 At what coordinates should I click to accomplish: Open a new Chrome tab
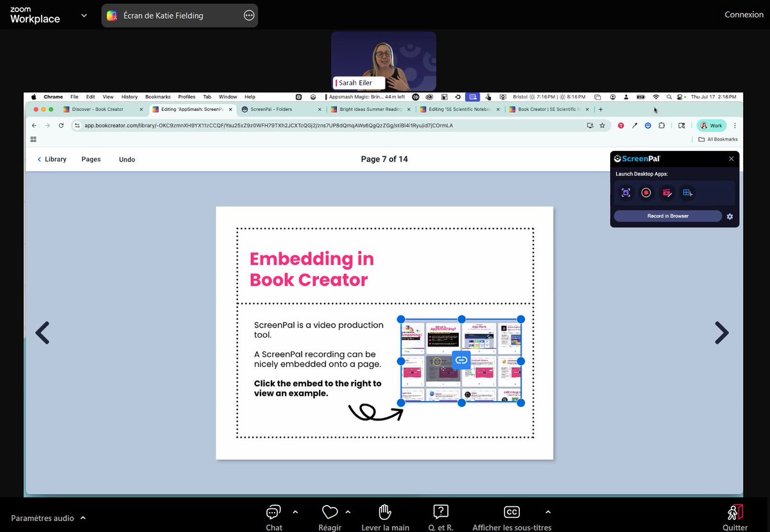(601, 109)
